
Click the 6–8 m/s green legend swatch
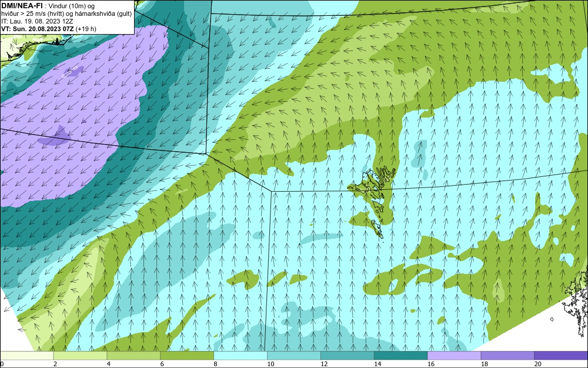point(187,355)
